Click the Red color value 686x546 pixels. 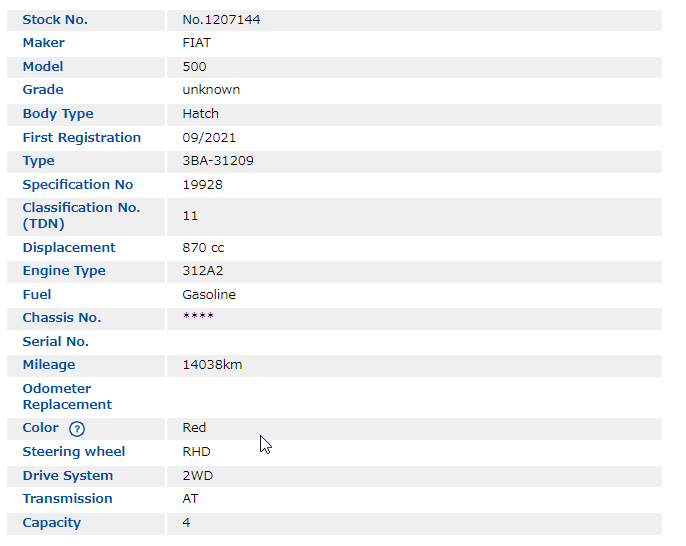[194, 428]
